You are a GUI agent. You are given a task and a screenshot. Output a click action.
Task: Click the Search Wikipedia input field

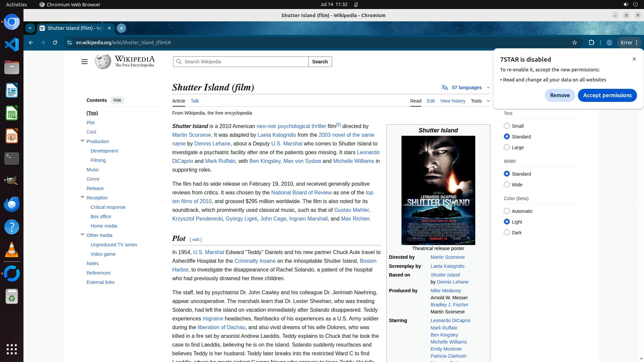pyautogui.click(x=244, y=62)
